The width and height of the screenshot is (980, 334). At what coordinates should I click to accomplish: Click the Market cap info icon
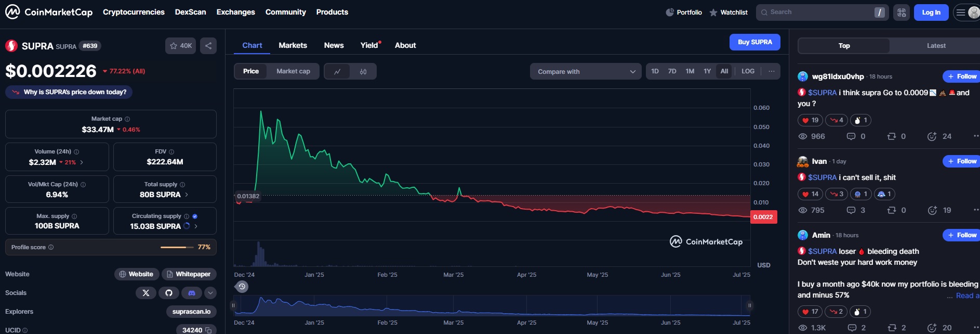click(x=127, y=119)
